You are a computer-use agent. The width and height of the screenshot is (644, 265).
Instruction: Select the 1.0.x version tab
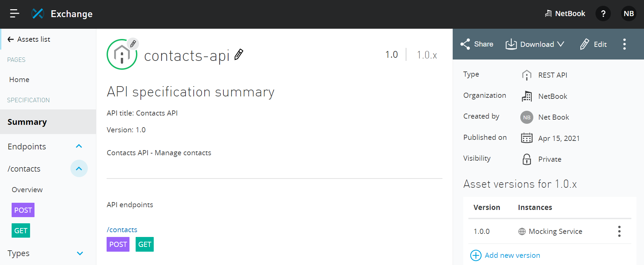(x=427, y=54)
